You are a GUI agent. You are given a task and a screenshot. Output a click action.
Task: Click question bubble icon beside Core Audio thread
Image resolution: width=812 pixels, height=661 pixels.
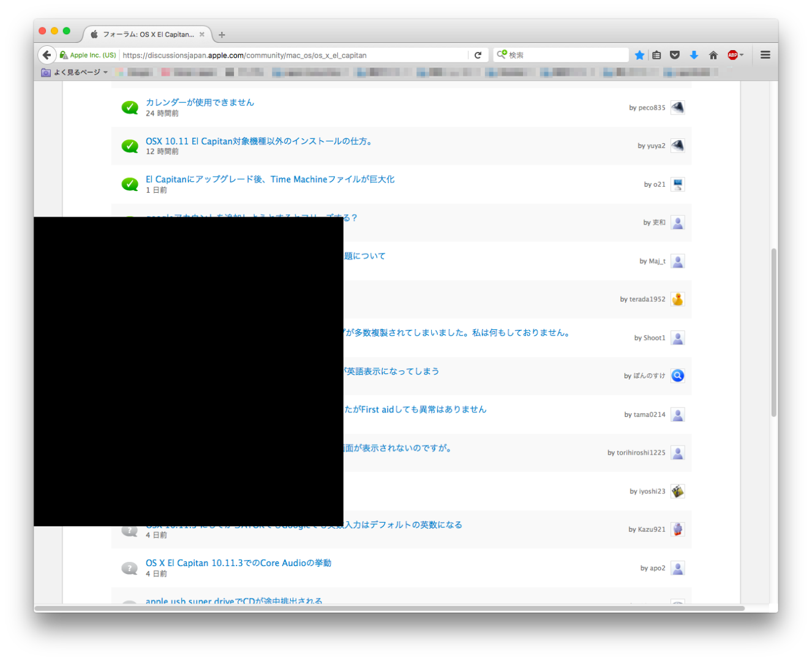click(130, 568)
